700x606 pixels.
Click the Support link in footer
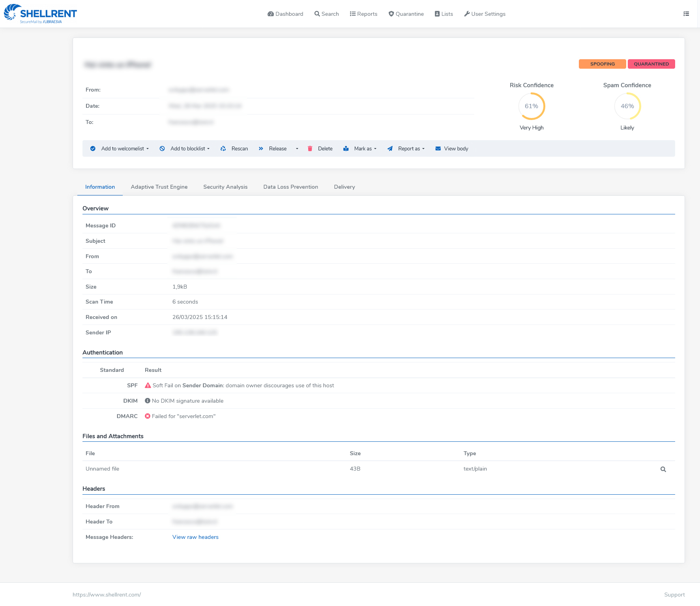click(674, 595)
